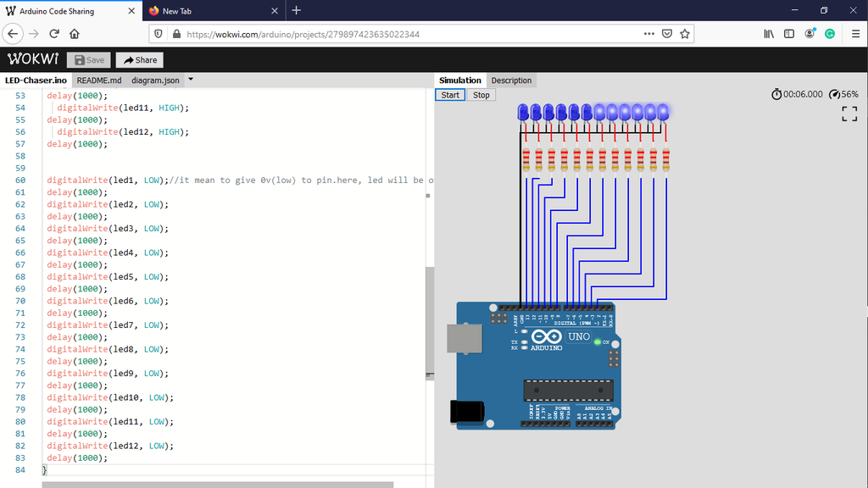Toggle fullscreen simulation view

849,114
